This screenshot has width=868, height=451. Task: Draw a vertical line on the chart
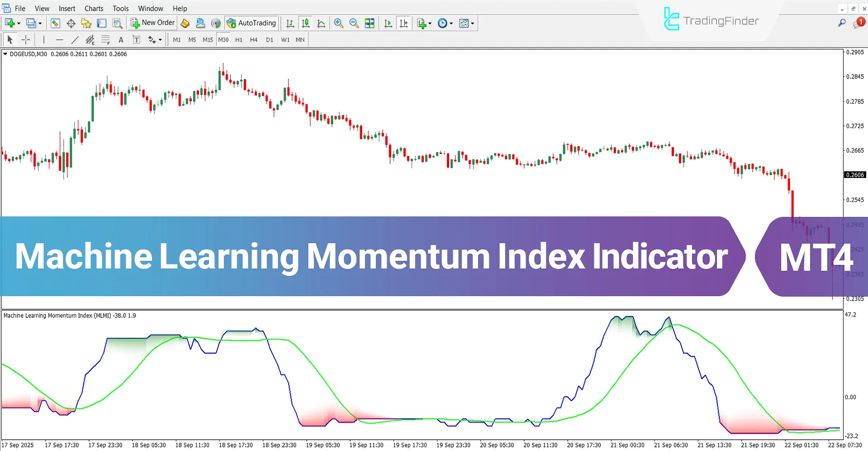pyautogui.click(x=44, y=39)
